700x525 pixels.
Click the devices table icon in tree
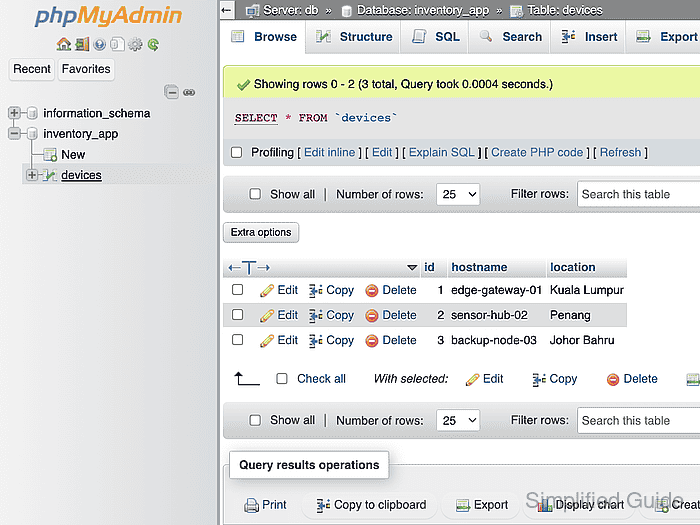(x=50, y=175)
